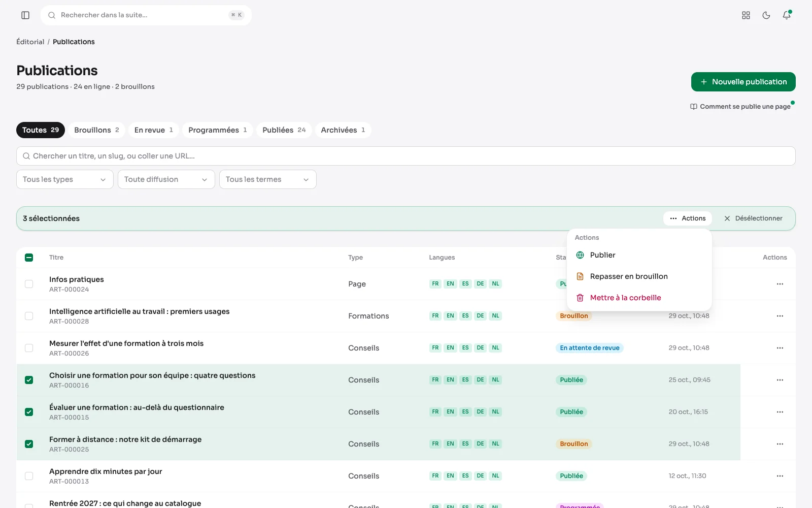
Task: Expand the Tous les termes dropdown
Action: coord(268,179)
